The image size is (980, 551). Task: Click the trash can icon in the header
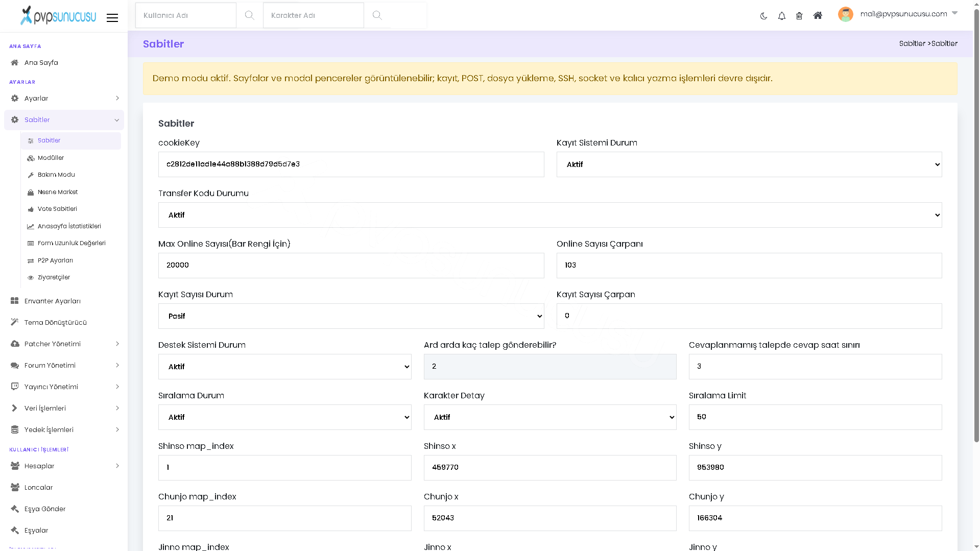pos(799,16)
